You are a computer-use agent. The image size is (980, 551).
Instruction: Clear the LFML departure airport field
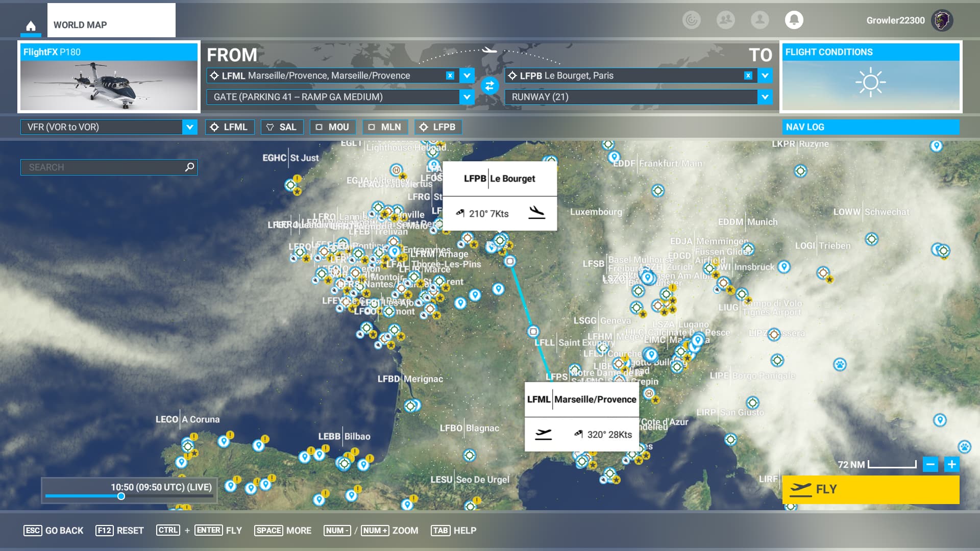450,76
